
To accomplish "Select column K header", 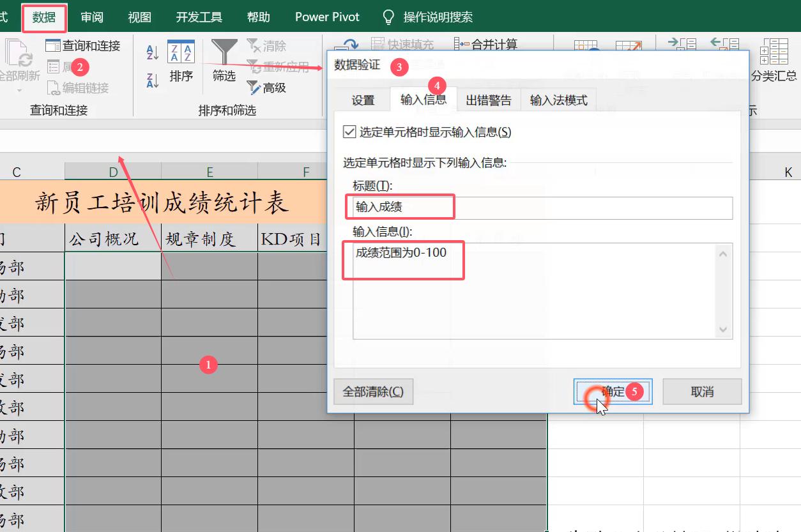I will coord(787,172).
